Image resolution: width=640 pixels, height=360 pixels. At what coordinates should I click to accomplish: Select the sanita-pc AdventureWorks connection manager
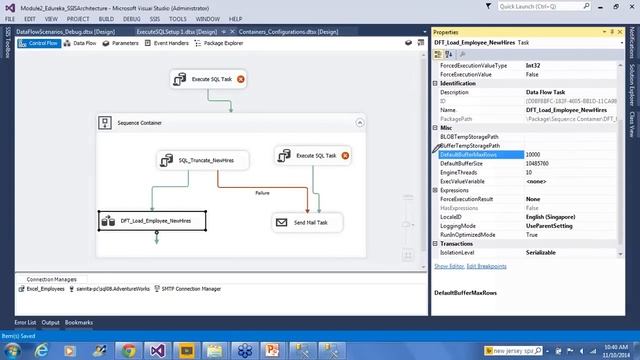[x=109, y=289]
